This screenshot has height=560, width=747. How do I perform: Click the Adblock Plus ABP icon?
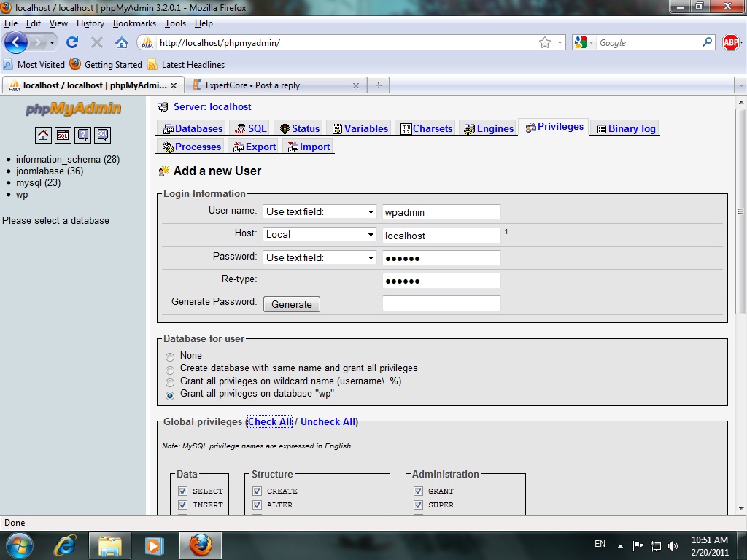pyautogui.click(x=730, y=42)
